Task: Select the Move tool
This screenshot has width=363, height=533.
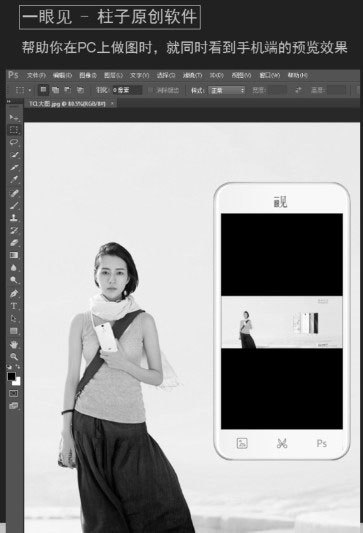Action: (14, 118)
